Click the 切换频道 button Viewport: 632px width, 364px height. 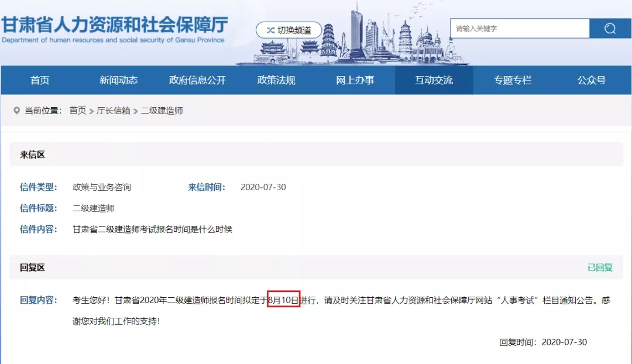point(289,30)
